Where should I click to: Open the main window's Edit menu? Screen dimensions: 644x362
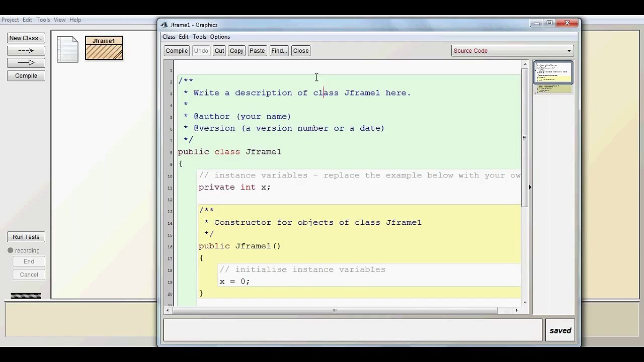pyautogui.click(x=27, y=20)
